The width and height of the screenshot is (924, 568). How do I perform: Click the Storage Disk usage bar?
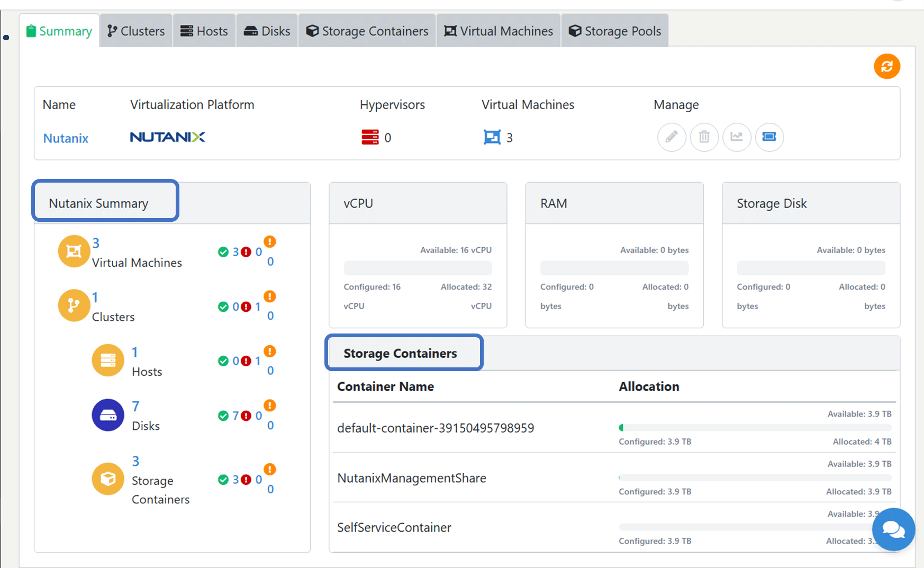point(811,268)
